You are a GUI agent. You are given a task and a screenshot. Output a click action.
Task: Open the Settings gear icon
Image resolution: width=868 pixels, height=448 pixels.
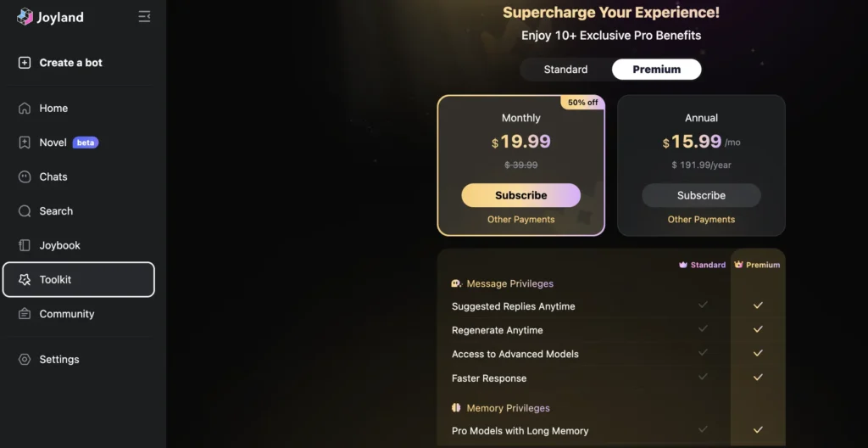click(x=25, y=360)
